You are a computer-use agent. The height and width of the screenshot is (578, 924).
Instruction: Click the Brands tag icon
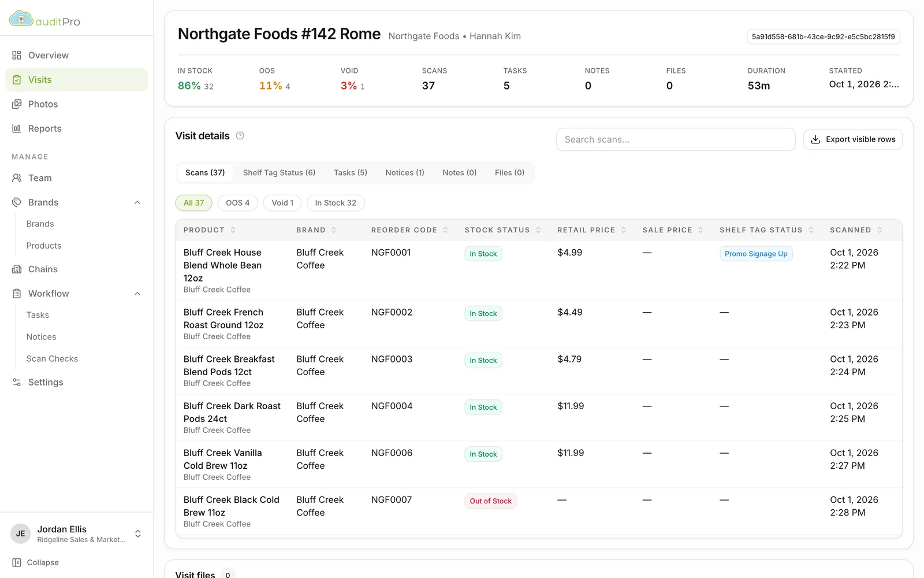pos(17,202)
